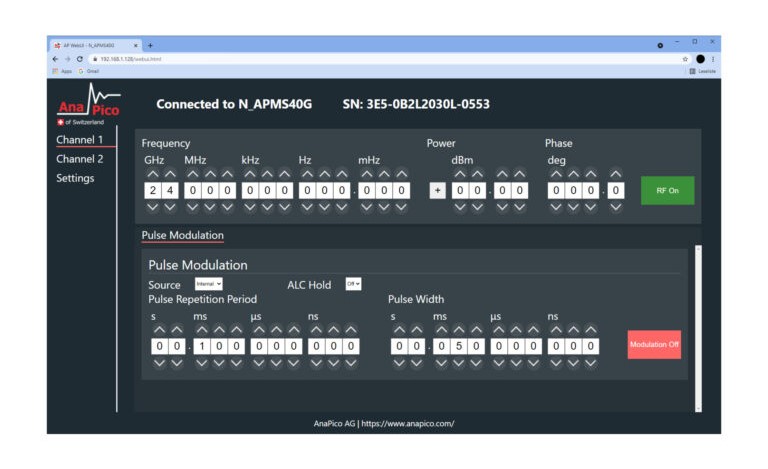Screen dimensions: 768x469
Task: Increase Pulse Repetition Period seconds tens digit
Action: [x=159, y=329]
